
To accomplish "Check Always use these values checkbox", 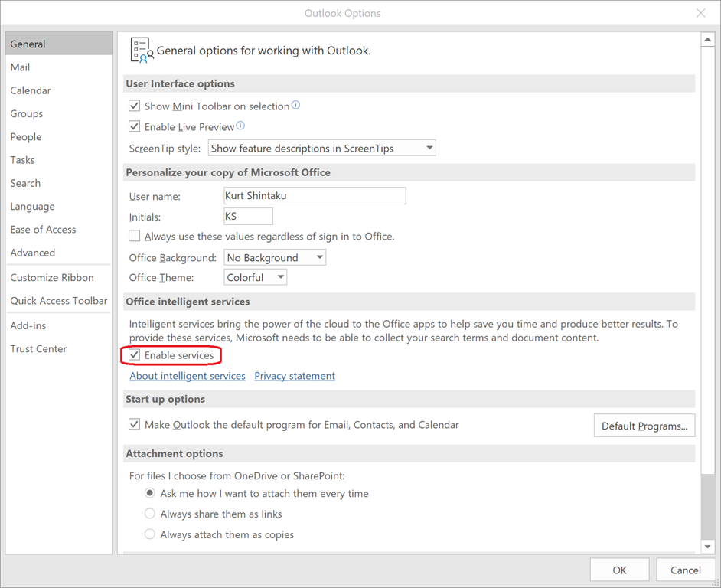I will click(135, 237).
